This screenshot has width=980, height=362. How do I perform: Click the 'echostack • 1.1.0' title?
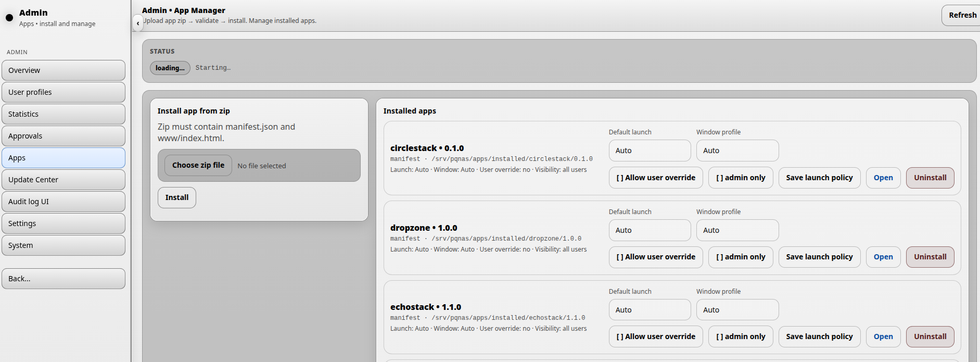pyautogui.click(x=426, y=307)
